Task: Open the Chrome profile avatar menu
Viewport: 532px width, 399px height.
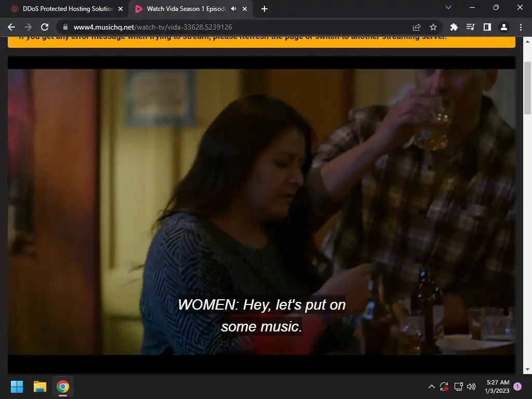Action: click(x=504, y=27)
